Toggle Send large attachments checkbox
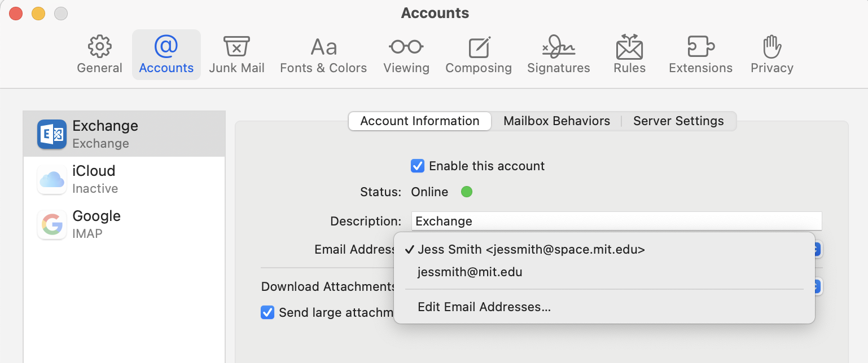 click(268, 312)
